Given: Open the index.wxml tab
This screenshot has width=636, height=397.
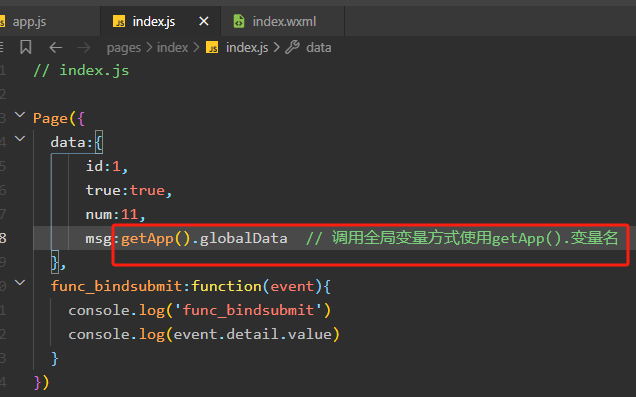Looking at the screenshot, I should 284,21.
